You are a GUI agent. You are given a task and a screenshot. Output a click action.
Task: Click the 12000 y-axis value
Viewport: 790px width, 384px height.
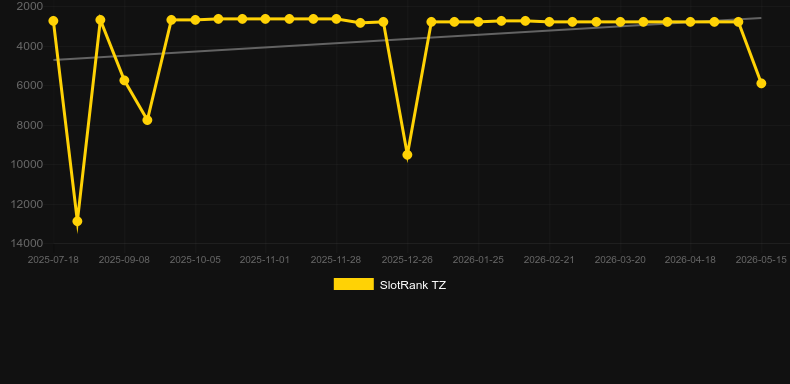coord(27,204)
